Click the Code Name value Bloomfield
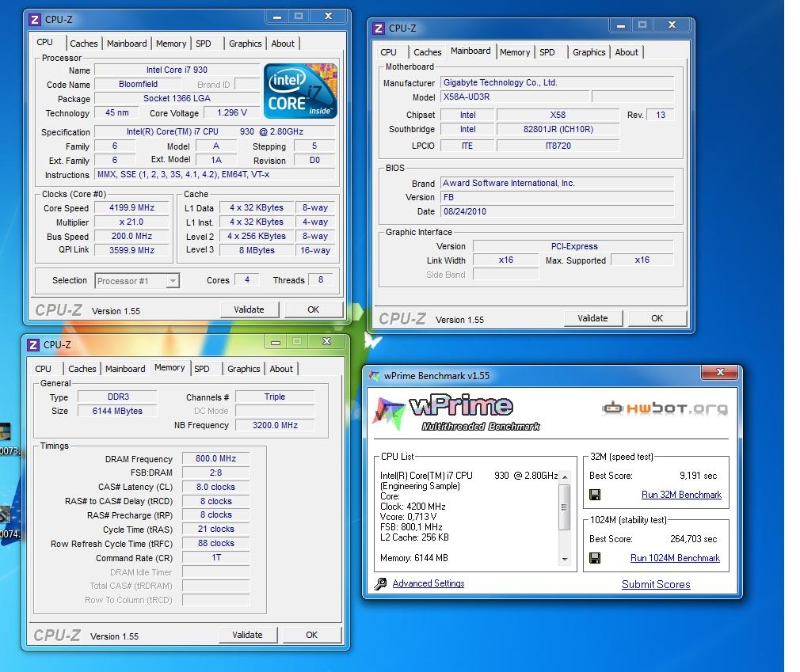Screen dimensions: 800x672 pyautogui.click(x=139, y=84)
